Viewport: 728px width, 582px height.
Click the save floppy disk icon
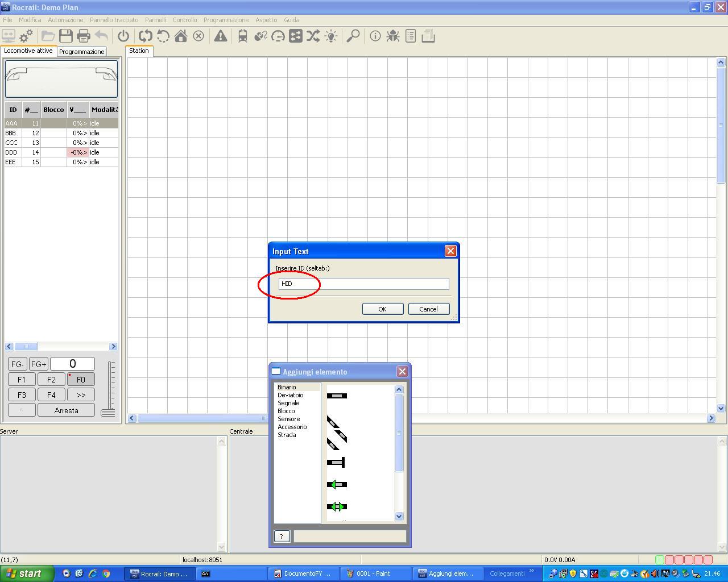click(66, 36)
